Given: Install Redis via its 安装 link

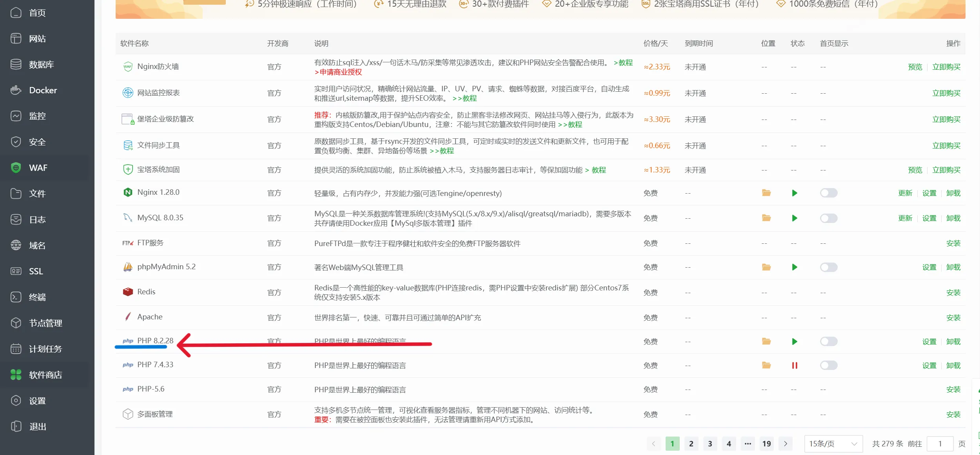Looking at the screenshot, I should click(x=954, y=292).
